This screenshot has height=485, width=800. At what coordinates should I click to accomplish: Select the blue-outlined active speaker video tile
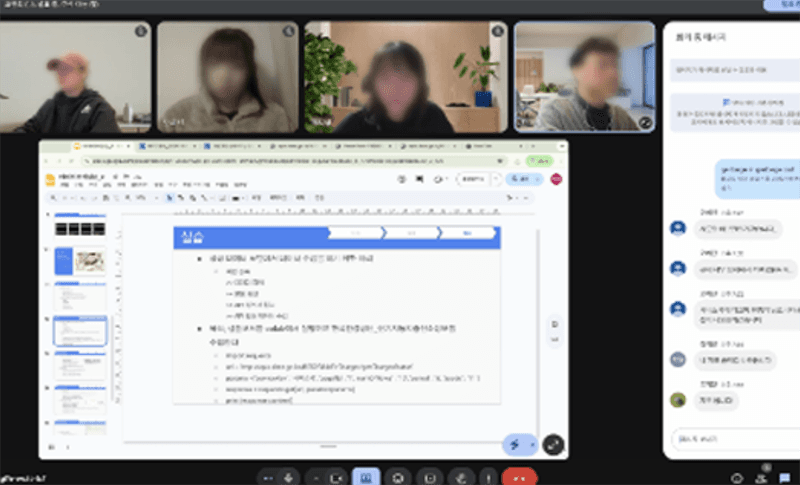coord(584,77)
